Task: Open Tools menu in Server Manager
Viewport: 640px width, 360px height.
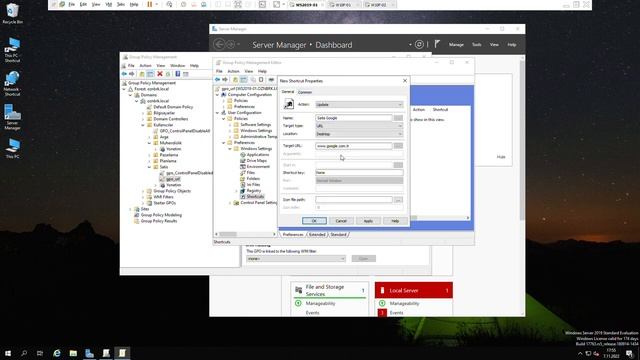Action: tap(476, 44)
